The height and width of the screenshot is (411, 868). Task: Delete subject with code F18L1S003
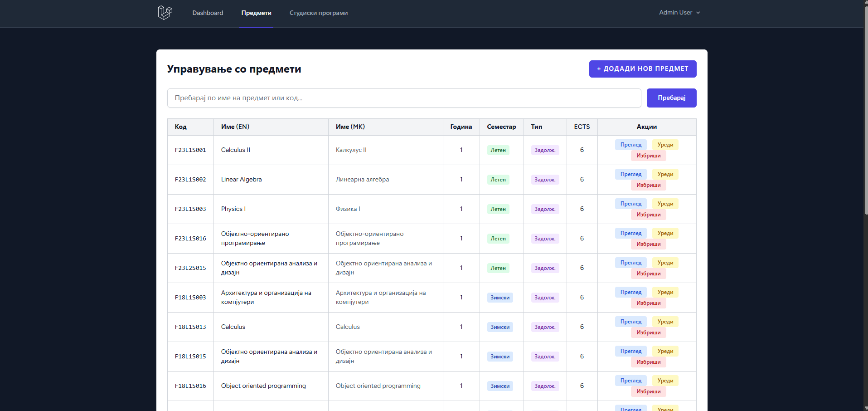648,303
